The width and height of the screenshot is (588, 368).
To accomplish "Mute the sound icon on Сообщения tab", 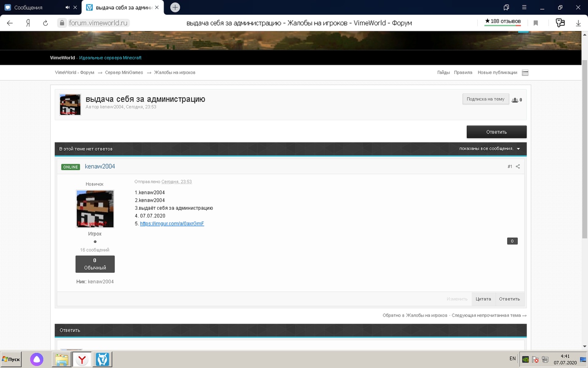I will coord(68,7).
